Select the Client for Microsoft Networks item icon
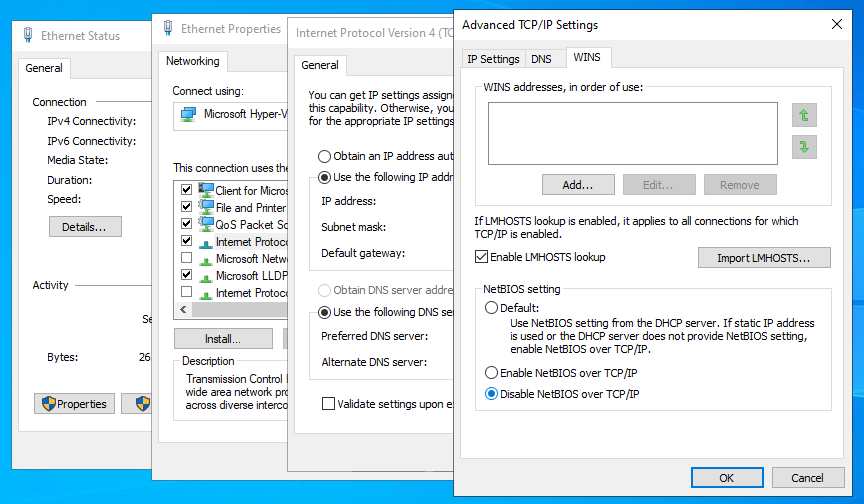 click(206, 190)
